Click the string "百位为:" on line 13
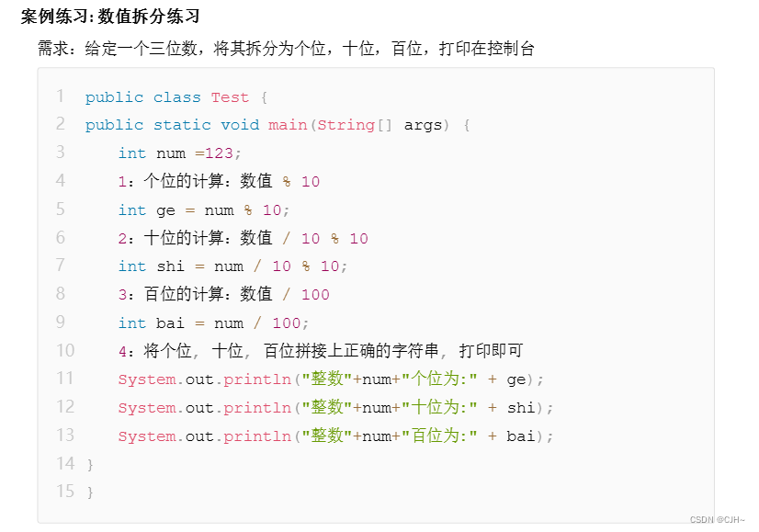 click(x=439, y=436)
